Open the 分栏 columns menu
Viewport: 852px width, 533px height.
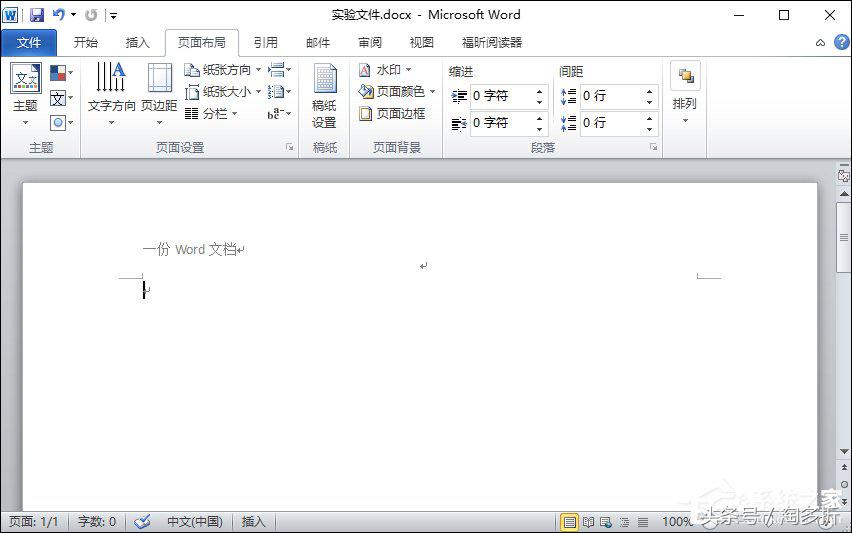(x=211, y=114)
